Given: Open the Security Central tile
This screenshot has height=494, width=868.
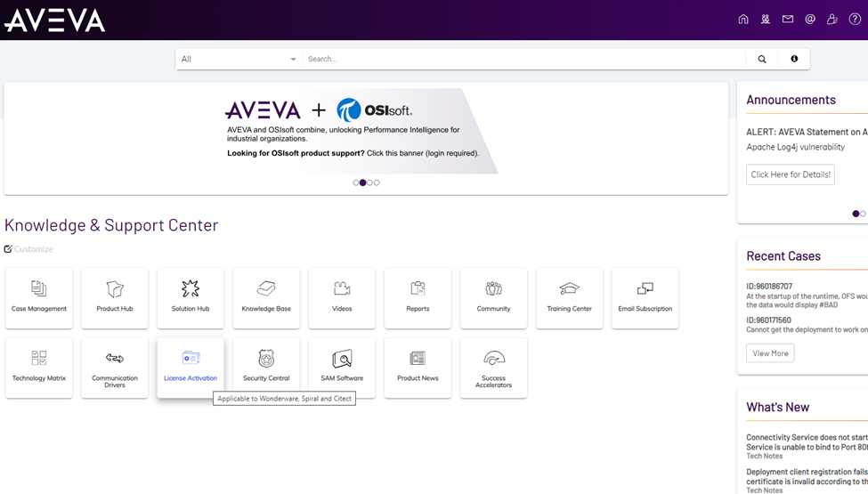Looking at the screenshot, I should (x=266, y=368).
